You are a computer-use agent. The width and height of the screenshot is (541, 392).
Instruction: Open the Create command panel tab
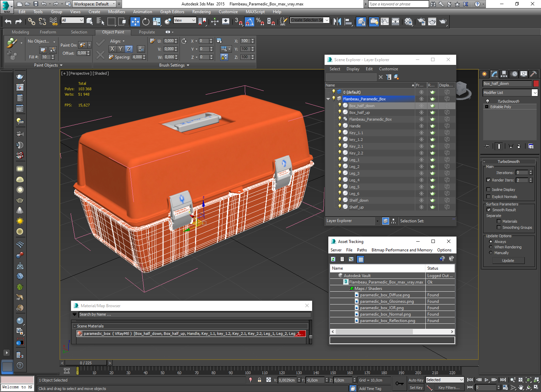485,74
